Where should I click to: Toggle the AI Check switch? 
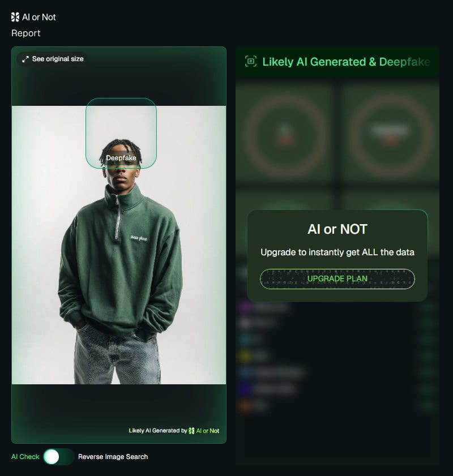(x=58, y=457)
